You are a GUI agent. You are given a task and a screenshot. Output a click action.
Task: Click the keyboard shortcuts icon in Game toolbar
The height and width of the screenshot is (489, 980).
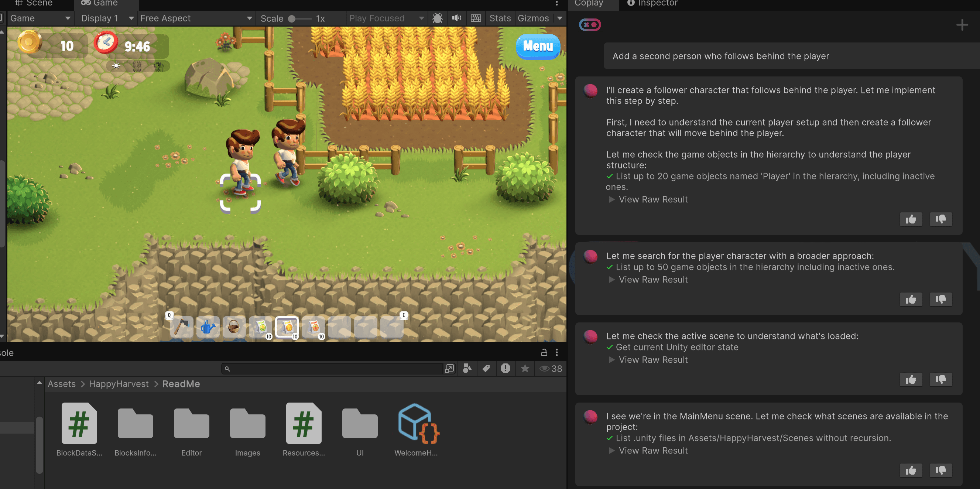476,18
